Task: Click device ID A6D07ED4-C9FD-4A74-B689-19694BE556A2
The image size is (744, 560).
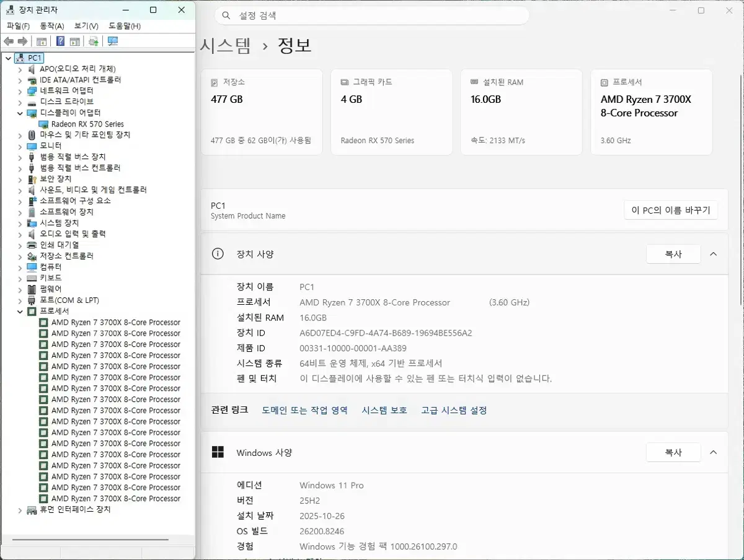Action: (x=386, y=333)
